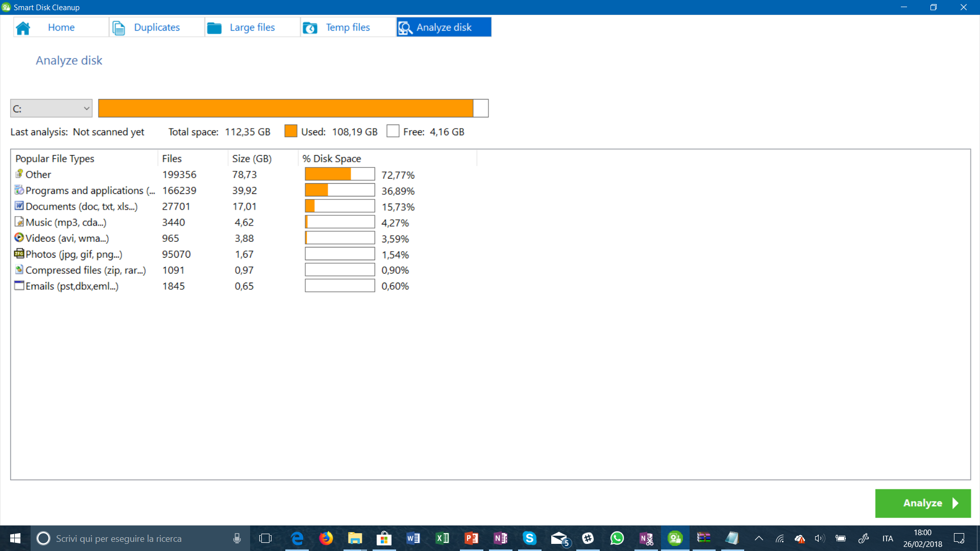Click the 15,73% disk space bar
Viewport: 980px width, 551px height.
point(340,206)
